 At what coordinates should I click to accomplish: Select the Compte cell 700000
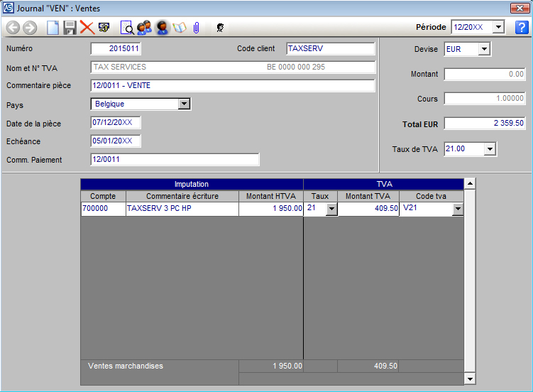tap(103, 209)
